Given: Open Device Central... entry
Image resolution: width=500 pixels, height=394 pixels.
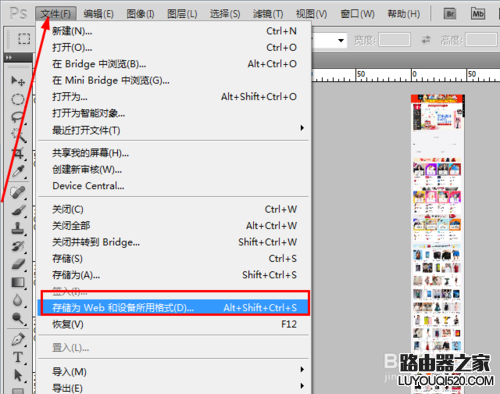Looking at the screenshot, I should 174,186.
